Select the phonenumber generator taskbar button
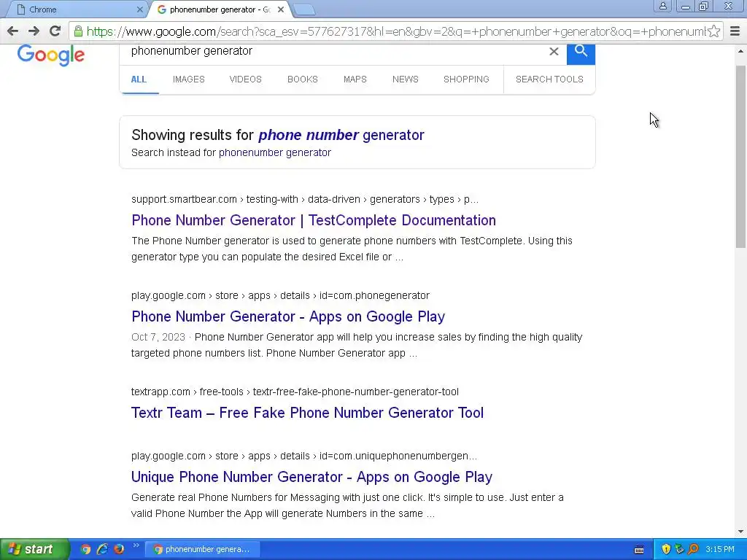Screen dimensions: 747x560 [203, 549]
